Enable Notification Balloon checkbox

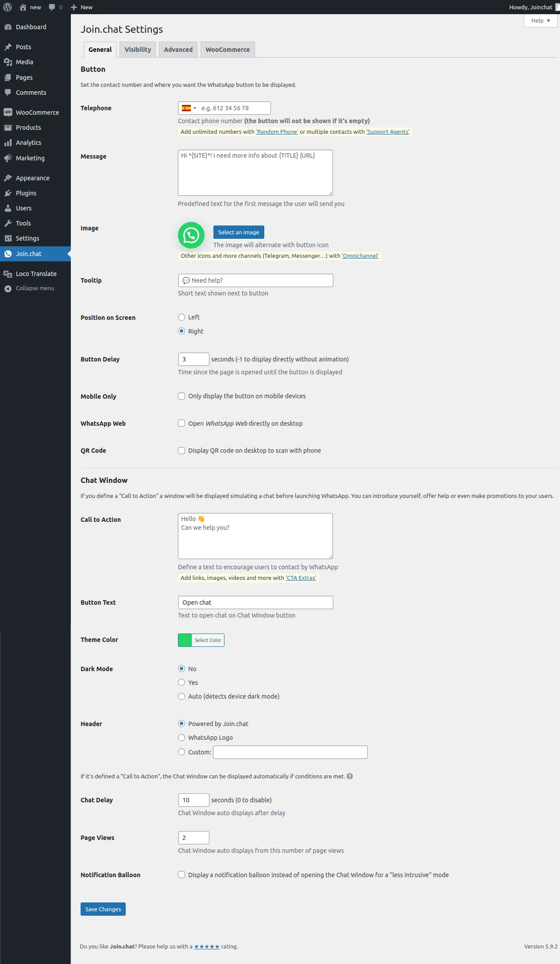[182, 875]
